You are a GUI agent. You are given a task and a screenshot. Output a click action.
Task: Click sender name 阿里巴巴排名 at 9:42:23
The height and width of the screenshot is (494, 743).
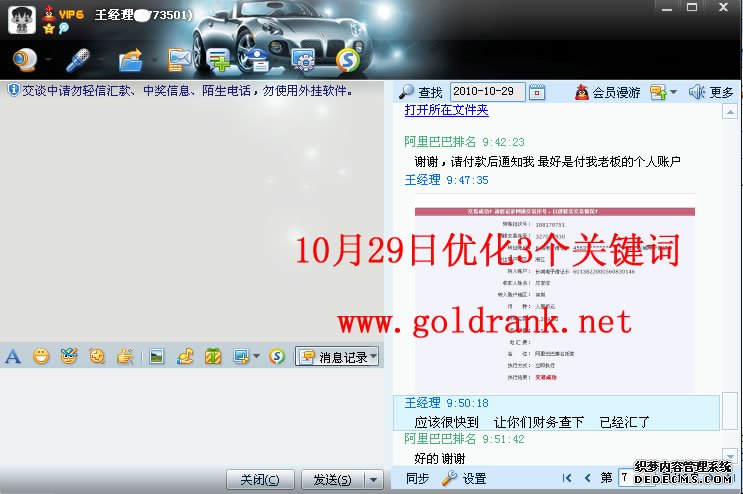[440, 142]
